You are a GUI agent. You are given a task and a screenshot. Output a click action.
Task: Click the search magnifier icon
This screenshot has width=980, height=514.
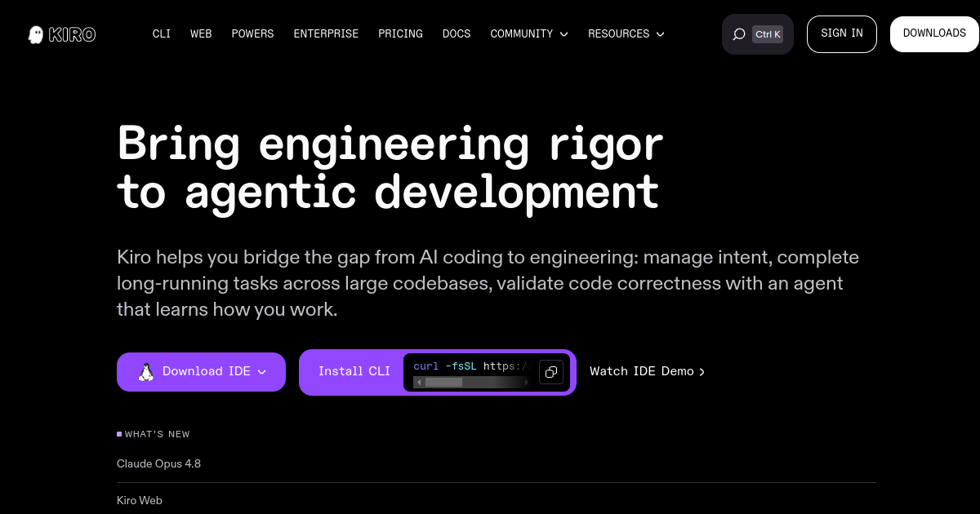pos(739,34)
